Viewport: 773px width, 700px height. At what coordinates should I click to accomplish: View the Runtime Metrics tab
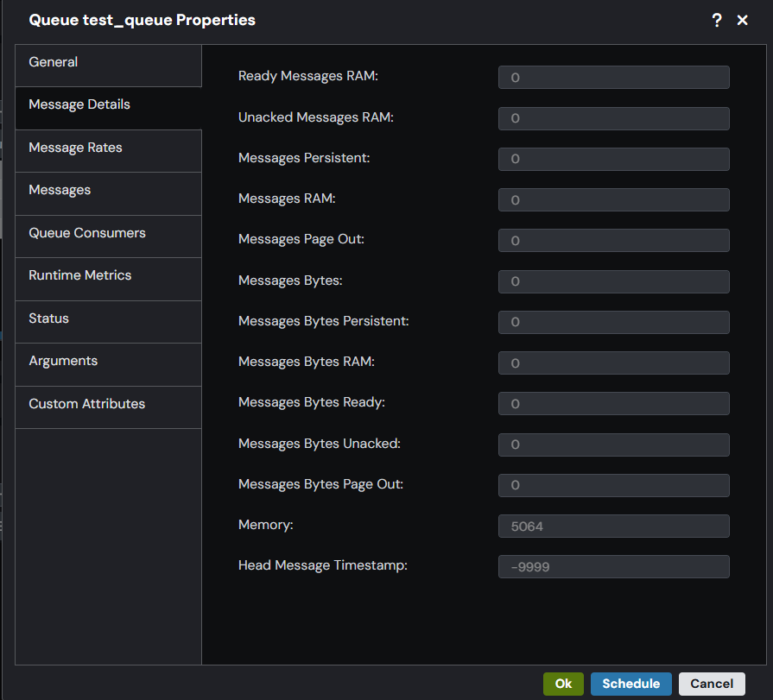pyautogui.click(x=109, y=280)
